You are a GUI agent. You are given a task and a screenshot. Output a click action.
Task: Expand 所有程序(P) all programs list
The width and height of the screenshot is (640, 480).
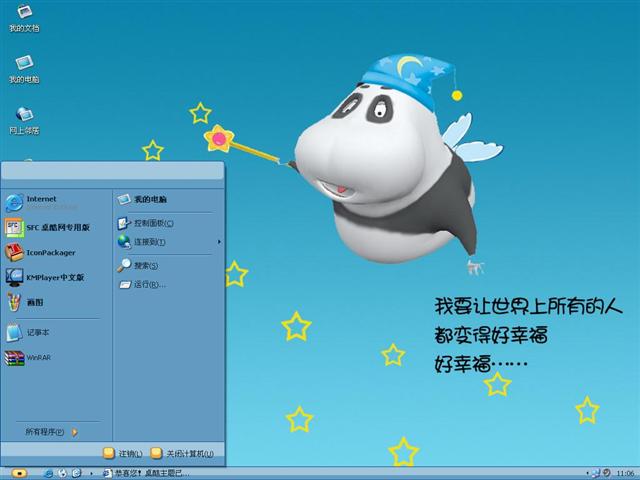[x=51, y=432]
